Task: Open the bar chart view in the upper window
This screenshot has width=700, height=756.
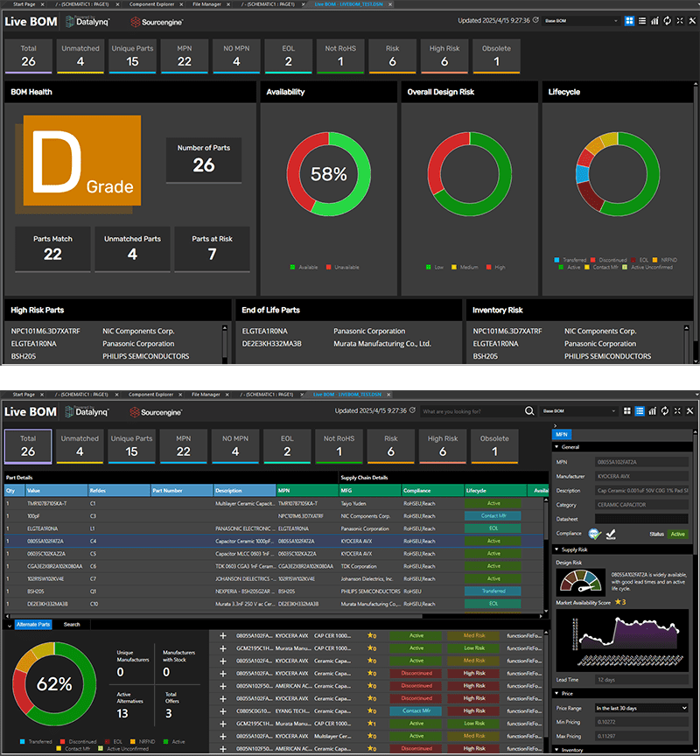Action: click(x=654, y=21)
